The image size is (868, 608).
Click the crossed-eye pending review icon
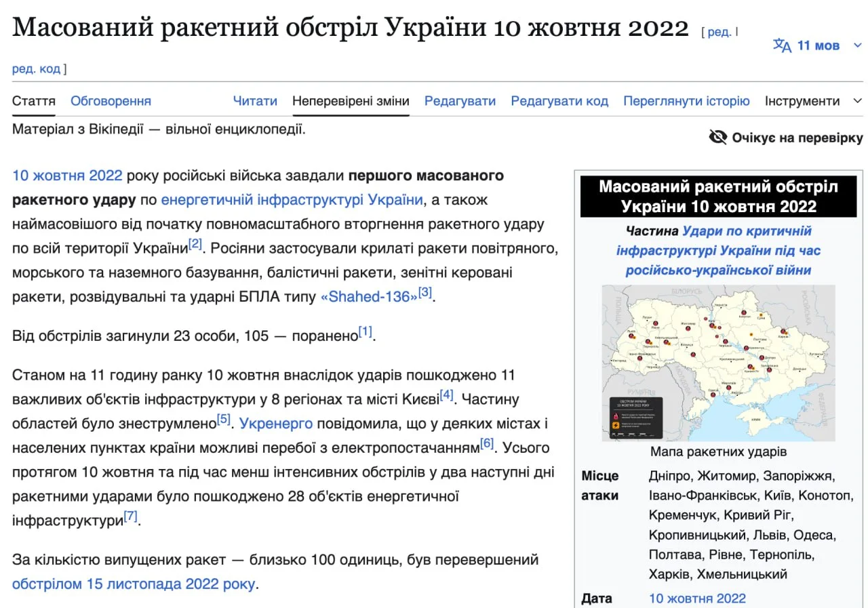click(x=717, y=138)
